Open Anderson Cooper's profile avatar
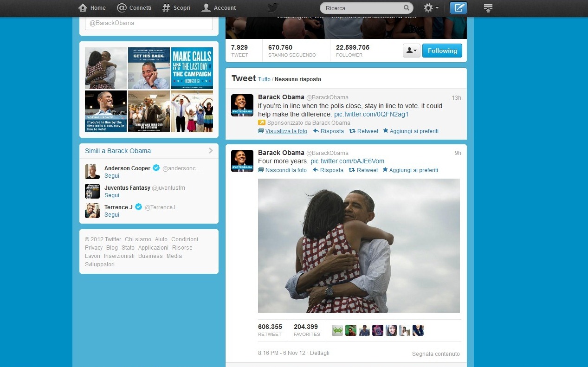The image size is (588, 367). pyautogui.click(x=92, y=172)
